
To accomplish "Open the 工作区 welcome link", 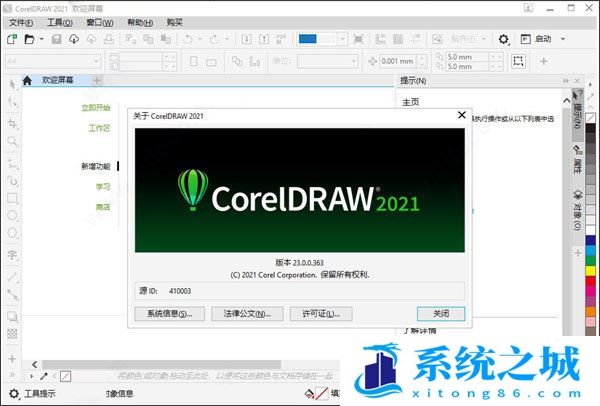I will click(99, 128).
